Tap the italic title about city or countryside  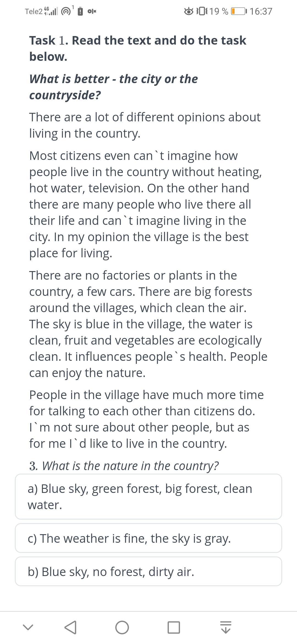(113, 87)
